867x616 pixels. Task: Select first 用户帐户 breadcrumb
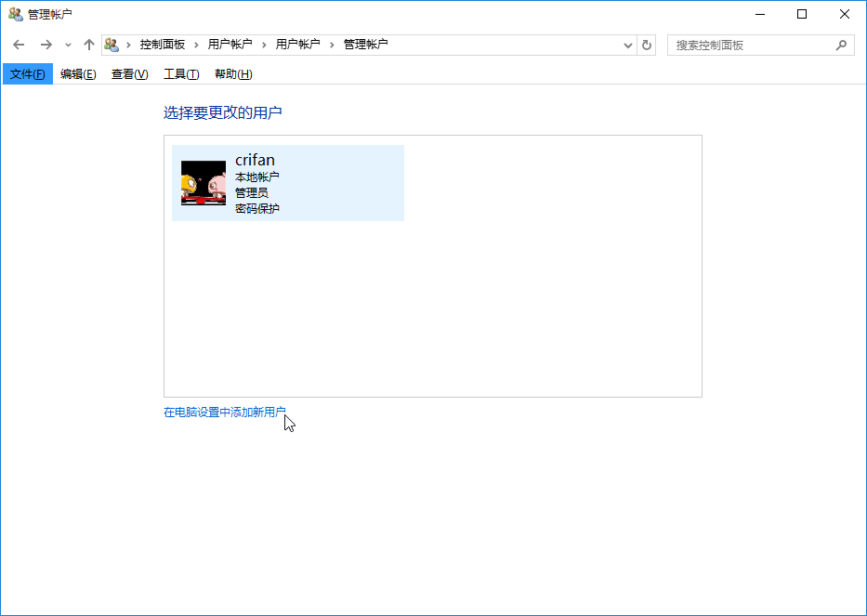tap(230, 45)
